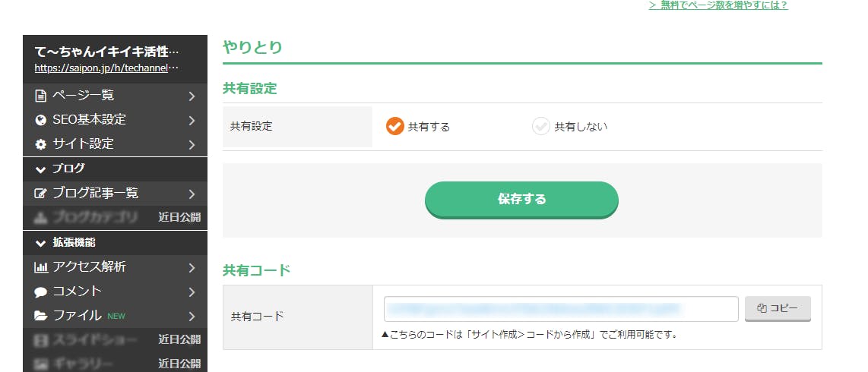Click the ファイル folder icon
The image size is (868, 372).
coord(40,316)
